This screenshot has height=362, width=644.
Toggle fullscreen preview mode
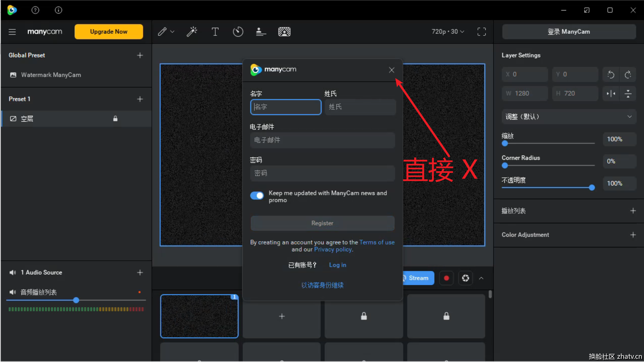(x=482, y=32)
